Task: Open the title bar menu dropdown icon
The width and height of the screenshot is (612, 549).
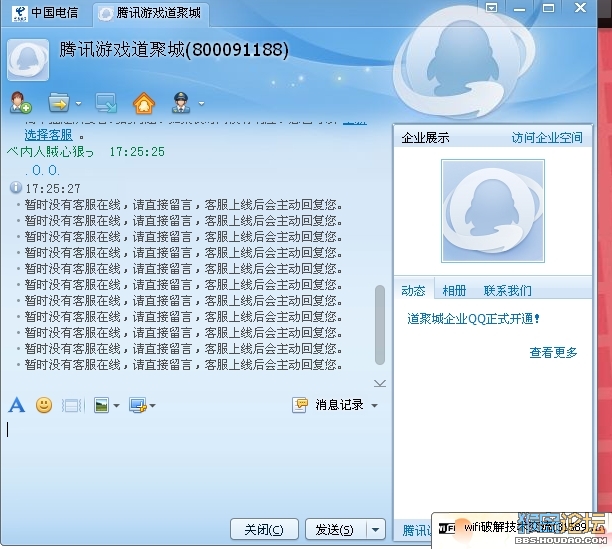Action: (491, 8)
